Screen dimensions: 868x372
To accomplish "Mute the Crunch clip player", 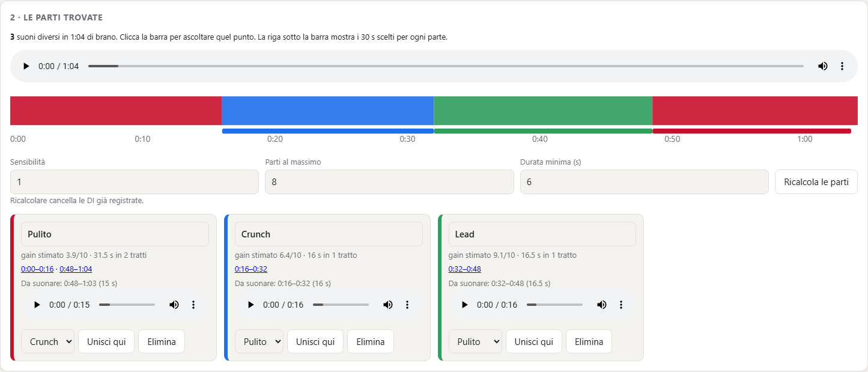I will [387, 305].
